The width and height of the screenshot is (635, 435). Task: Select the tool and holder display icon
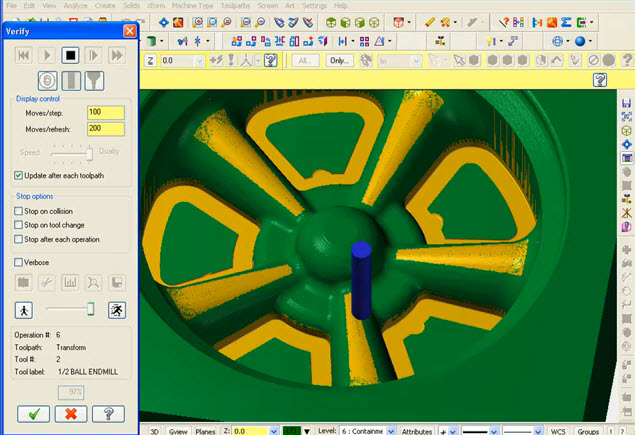coord(94,81)
